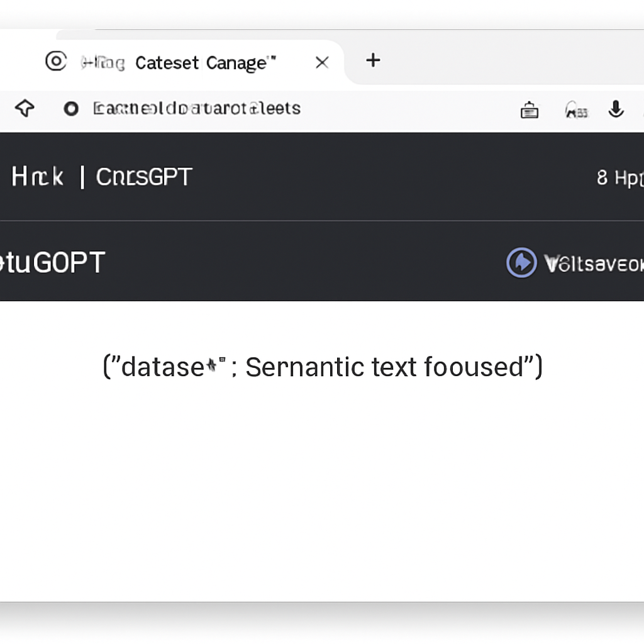
Task: Click the address bar URL text
Action: point(197,108)
